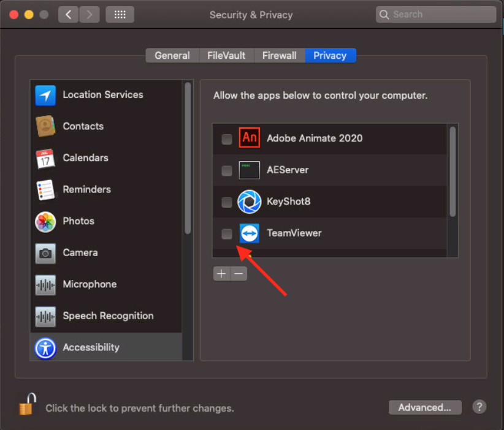Click the Search input field
The width and height of the screenshot is (504, 430).
click(x=436, y=15)
